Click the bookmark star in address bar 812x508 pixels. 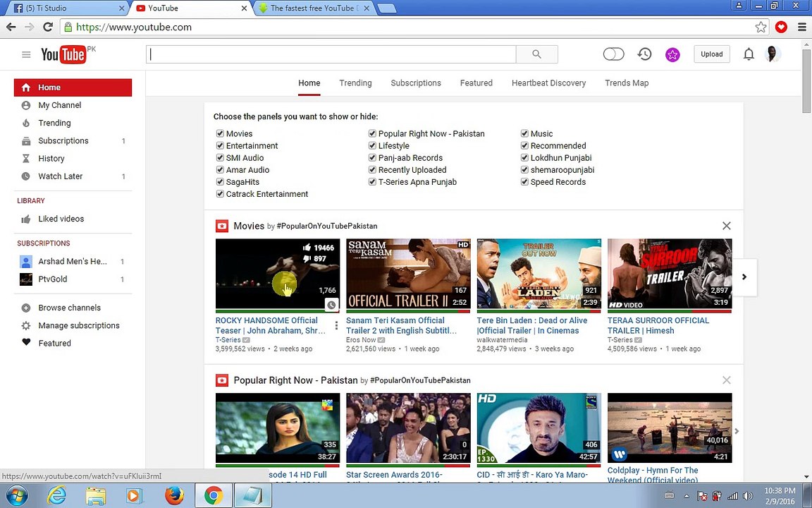click(761, 27)
